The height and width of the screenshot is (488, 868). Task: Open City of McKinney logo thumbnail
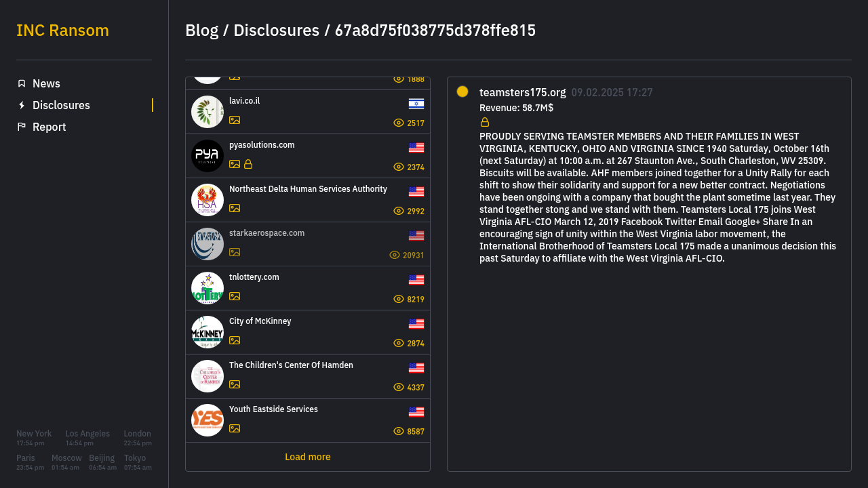tap(208, 332)
